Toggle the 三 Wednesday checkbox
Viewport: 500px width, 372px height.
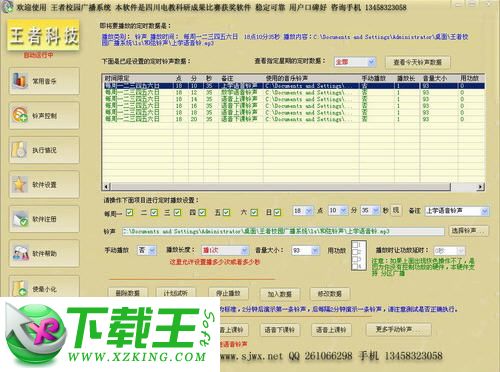tap(177, 213)
